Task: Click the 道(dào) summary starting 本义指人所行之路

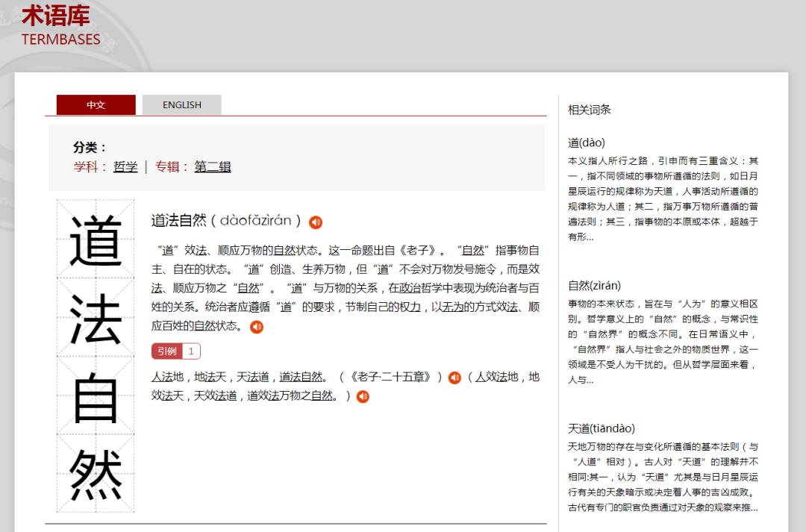Action: (663, 199)
